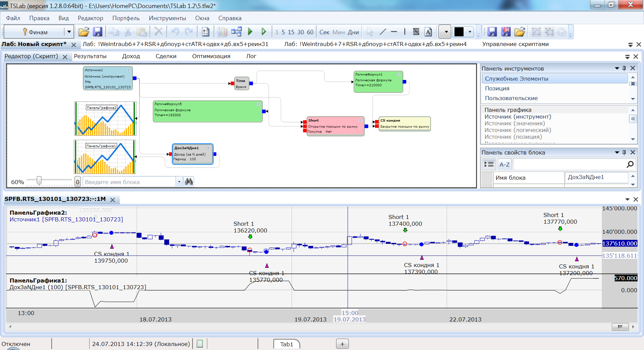Image resolution: width=644 pixels, height=350 pixels.
Task: Click the 'AS' save-as floppy icon
Action: pyautogui.click(x=506, y=32)
